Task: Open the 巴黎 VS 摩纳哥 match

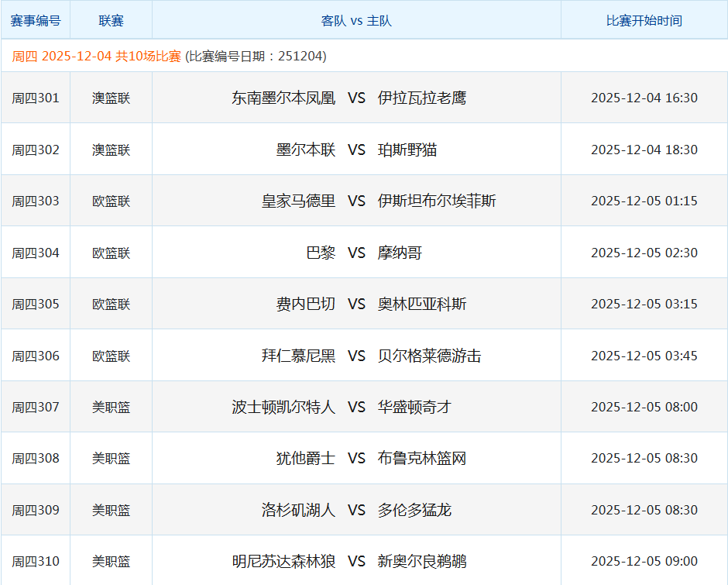Action: point(356,252)
